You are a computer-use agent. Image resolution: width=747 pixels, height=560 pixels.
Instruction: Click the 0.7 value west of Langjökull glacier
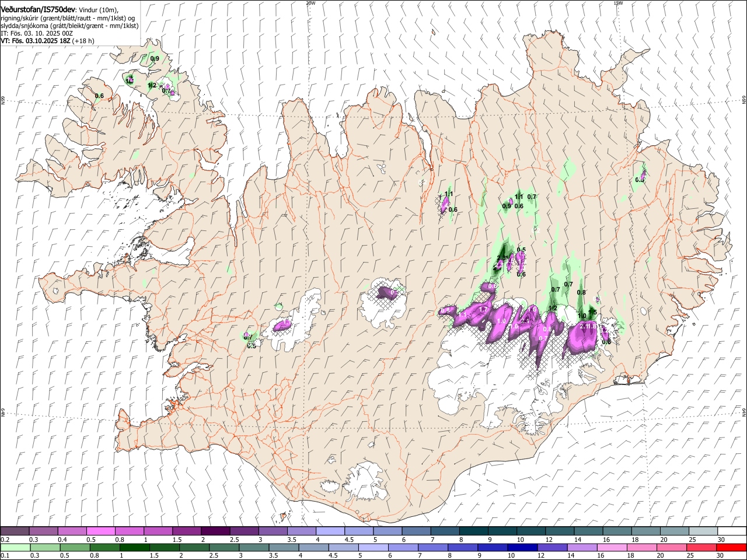pyautogui.click(x=247, y=337)
